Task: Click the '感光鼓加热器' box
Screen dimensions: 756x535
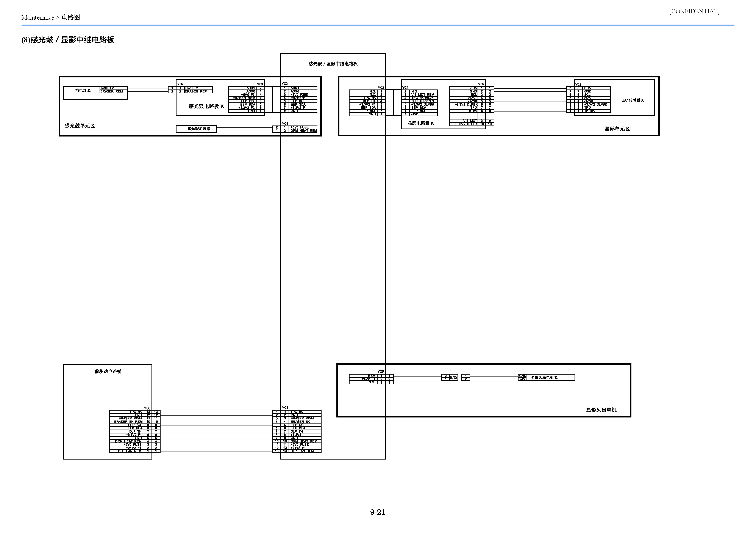Action: tap(196, 129)
